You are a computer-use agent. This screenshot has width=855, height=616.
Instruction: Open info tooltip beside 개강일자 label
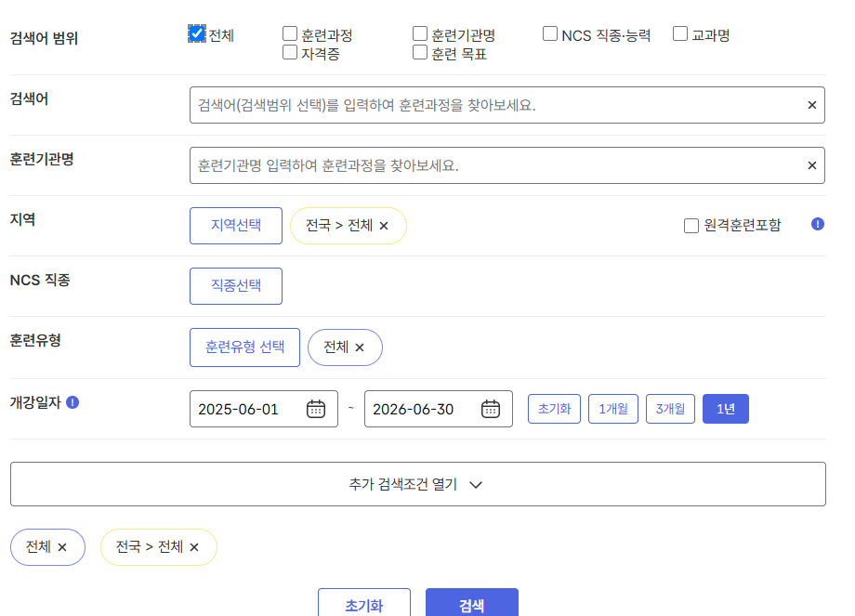click(72, 402)
